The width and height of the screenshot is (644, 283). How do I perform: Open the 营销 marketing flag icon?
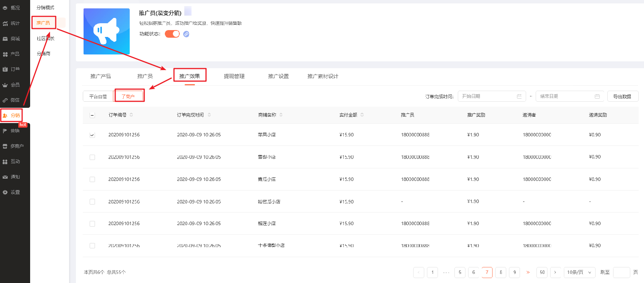[x=5, y=131]
